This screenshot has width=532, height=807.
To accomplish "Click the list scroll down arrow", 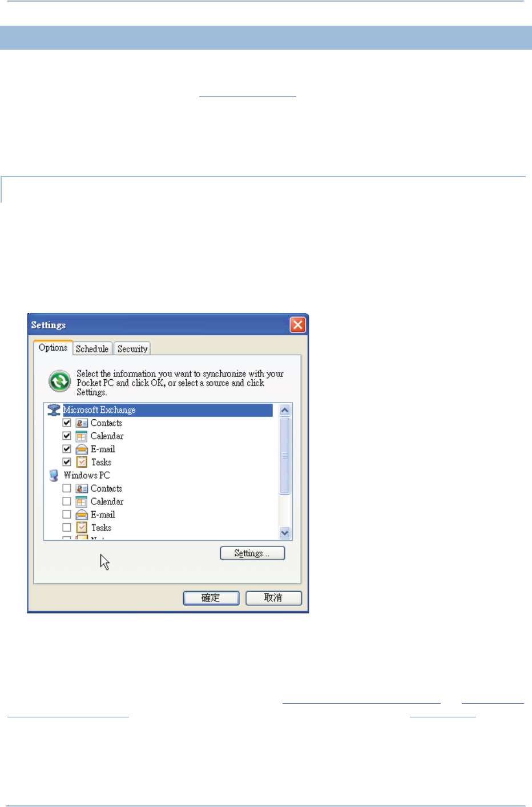I will [x=285, y=533].
